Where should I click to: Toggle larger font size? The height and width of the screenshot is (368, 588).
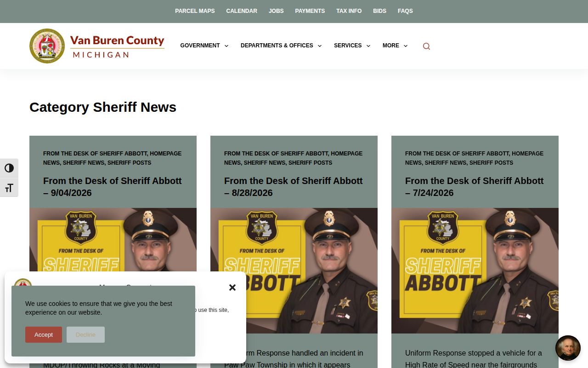click(x=9, y=188)
